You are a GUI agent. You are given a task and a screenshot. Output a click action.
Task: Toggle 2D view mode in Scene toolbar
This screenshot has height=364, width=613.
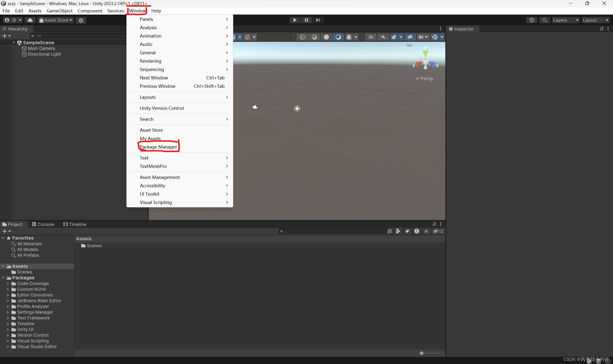tap(371, 37)
